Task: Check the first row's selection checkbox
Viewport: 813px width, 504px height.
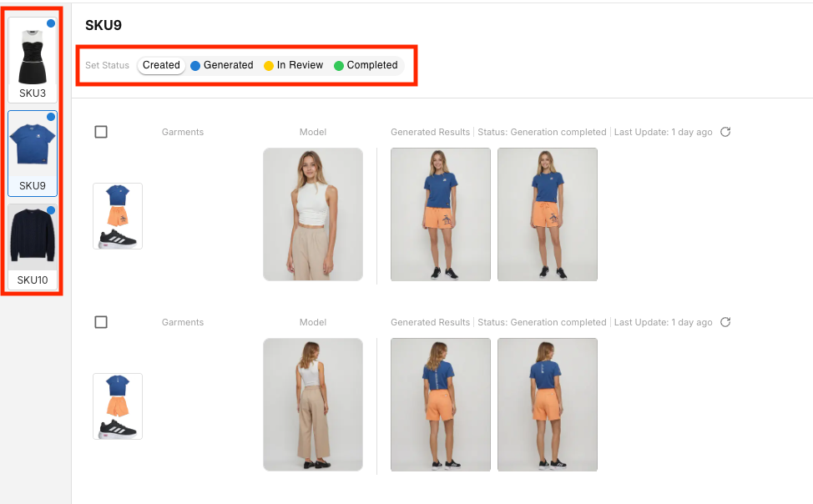Action: [x=101, y=131]
